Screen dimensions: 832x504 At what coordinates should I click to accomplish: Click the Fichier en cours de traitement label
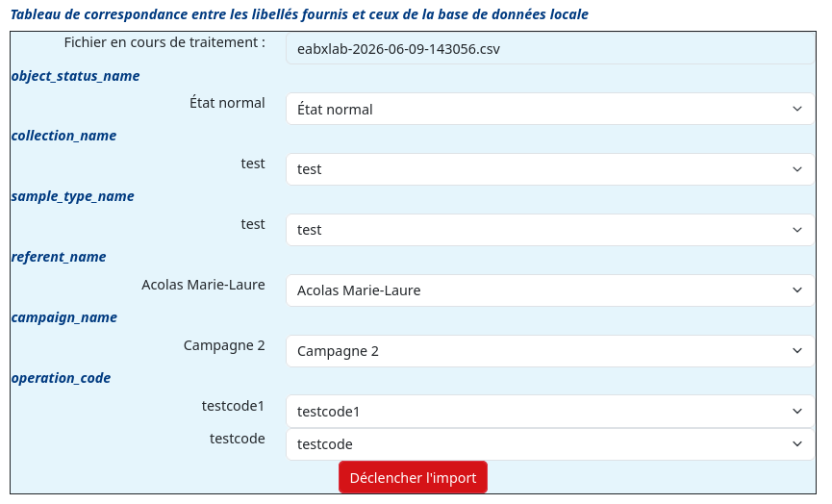[x=164, y=42]
